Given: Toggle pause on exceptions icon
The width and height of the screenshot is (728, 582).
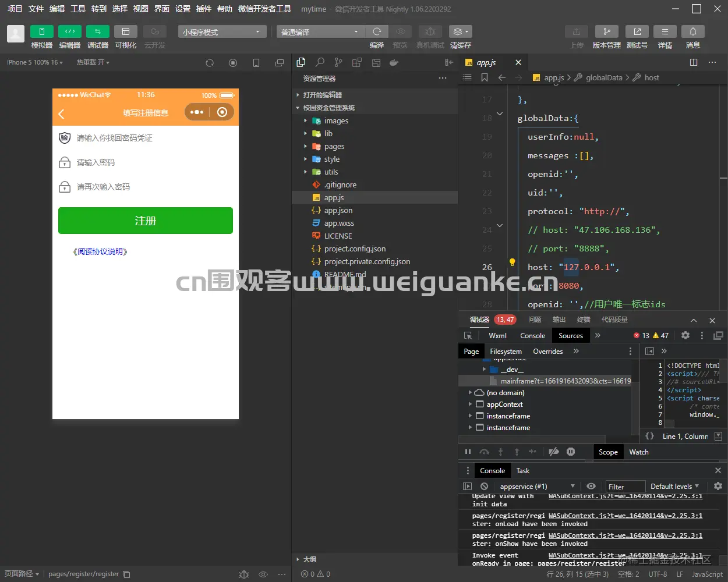Looking at the screenshot, I should [x=571, y=452].
